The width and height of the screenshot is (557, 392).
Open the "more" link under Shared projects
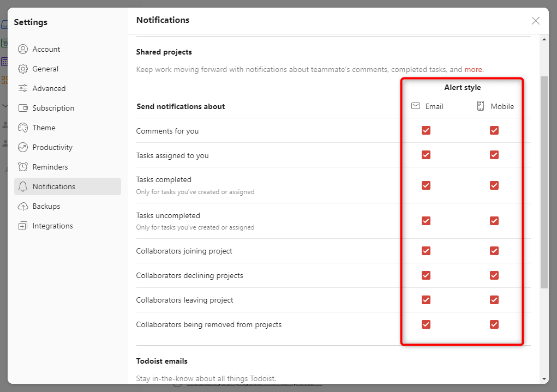(474, 69)
